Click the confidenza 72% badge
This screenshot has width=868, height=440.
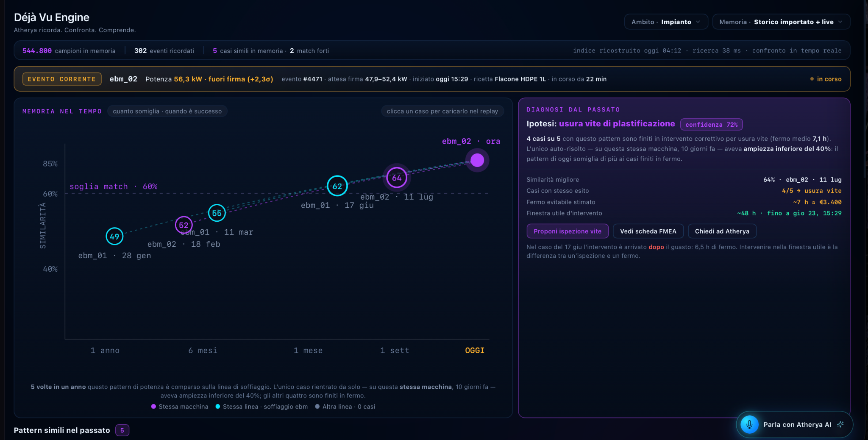pyautogui.click(x=711, y=124)
